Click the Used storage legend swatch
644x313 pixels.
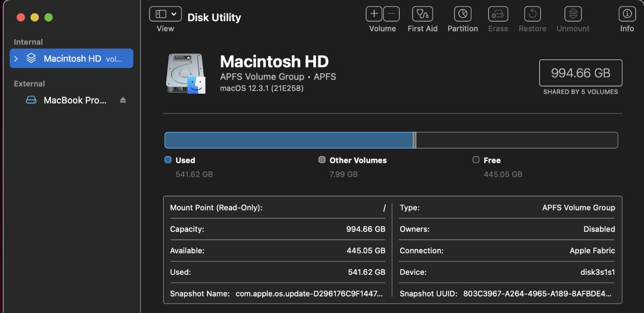[168, 160]
